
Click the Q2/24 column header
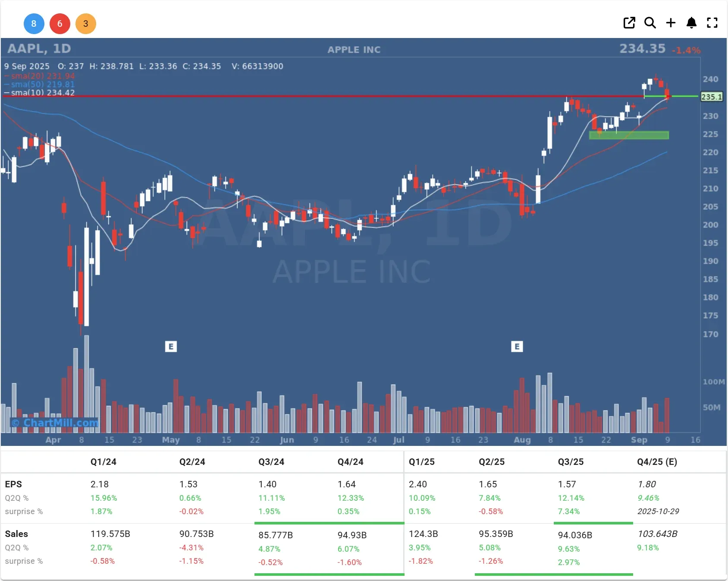pyautogui.click(x=192, y=462)
